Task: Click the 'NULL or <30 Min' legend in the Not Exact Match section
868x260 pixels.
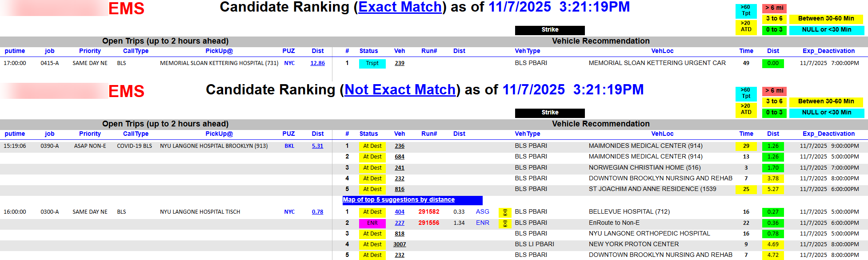Action: click(x=827, y=113)
